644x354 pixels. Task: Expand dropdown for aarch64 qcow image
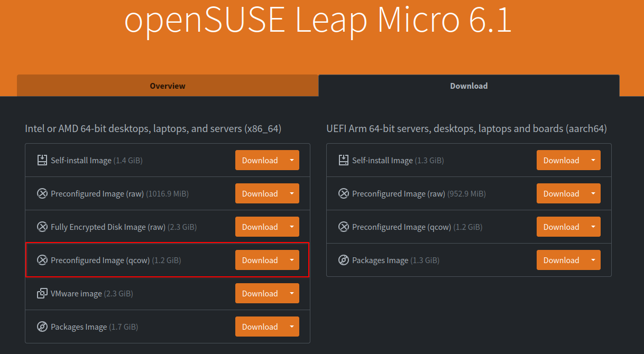593,227
